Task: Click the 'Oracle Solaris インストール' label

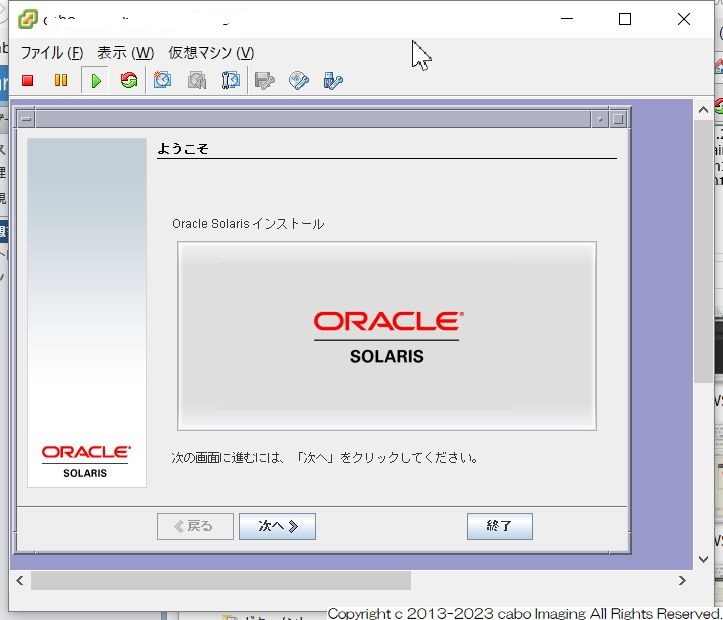Action: (248, 224)
